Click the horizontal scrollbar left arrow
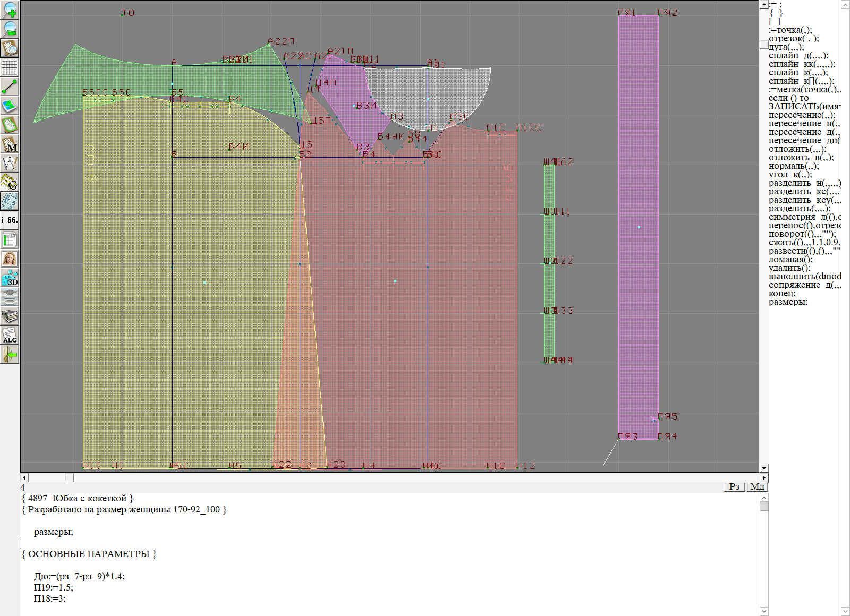 point(24,477)
